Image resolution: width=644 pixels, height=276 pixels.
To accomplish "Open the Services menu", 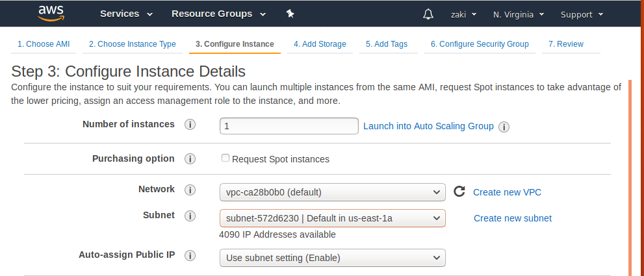I will click(126, 14).
